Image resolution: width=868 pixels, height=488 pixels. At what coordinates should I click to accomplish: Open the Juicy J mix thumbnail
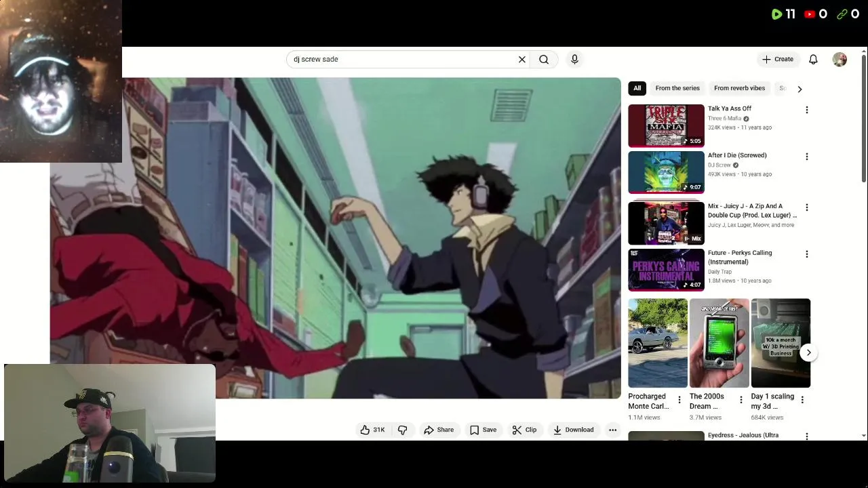(666, 223)
